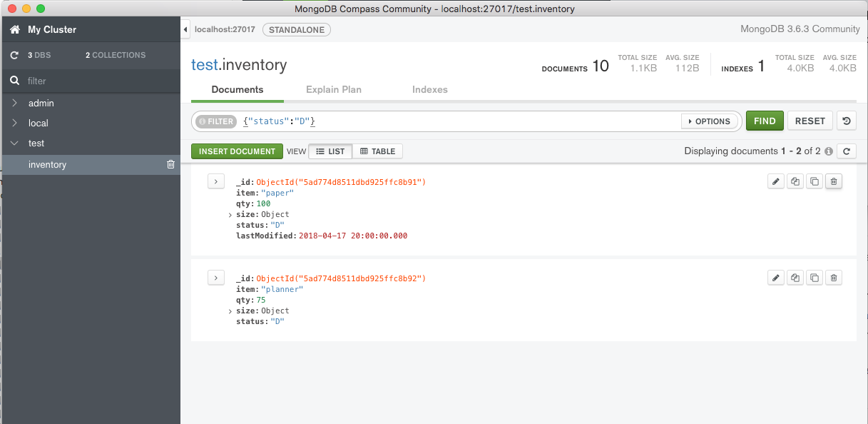The height and width of the screenshot is (424, 868).
Task: Open the query history icon
Action: (x=846, y=121)
